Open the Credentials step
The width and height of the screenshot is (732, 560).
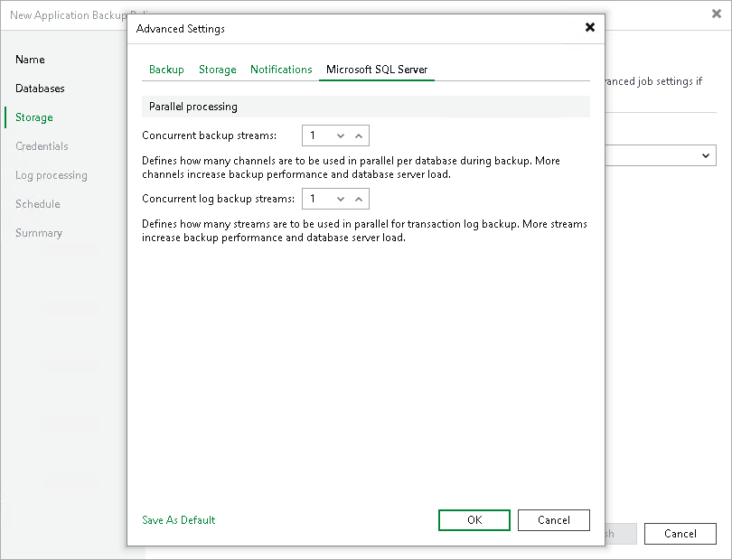tap(42, 146)
